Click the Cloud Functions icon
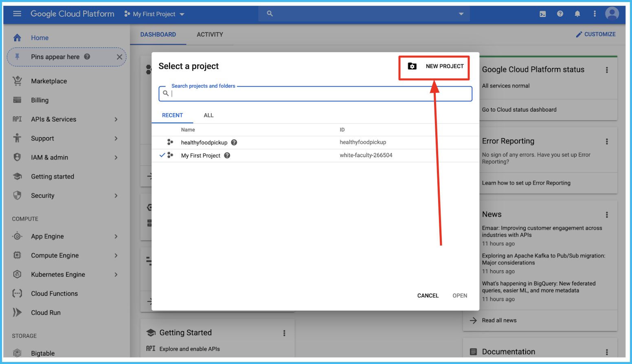 coord(17,294)
